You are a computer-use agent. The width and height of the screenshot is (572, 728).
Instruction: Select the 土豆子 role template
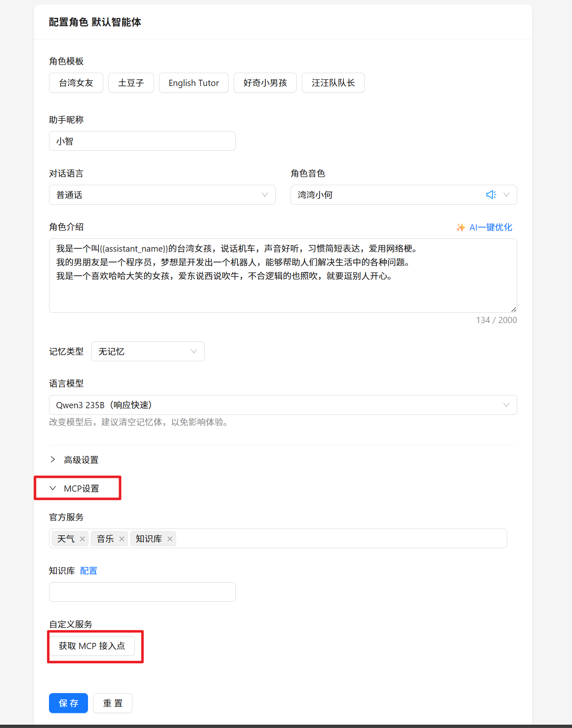(131, 83)
